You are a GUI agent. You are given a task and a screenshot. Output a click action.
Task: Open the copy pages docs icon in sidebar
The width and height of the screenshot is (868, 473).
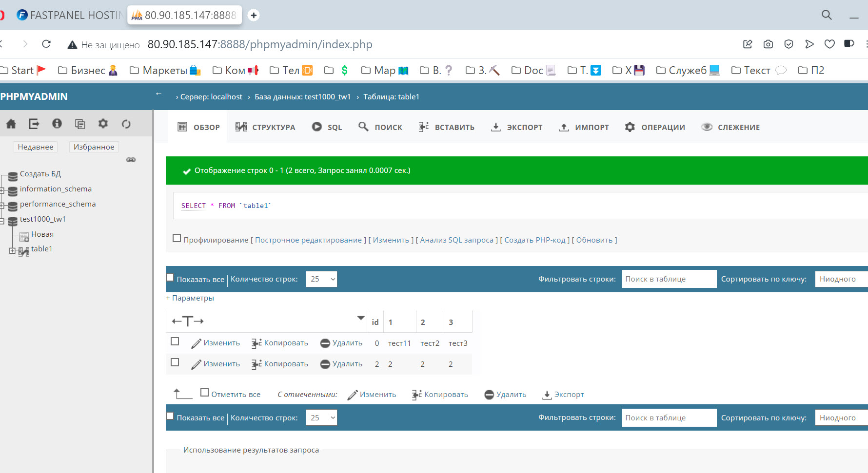point(80,124)
